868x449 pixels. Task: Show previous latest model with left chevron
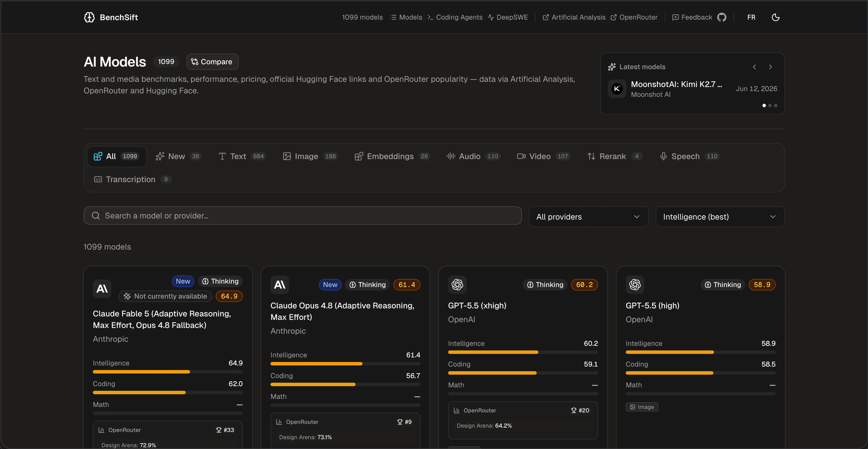754,67
